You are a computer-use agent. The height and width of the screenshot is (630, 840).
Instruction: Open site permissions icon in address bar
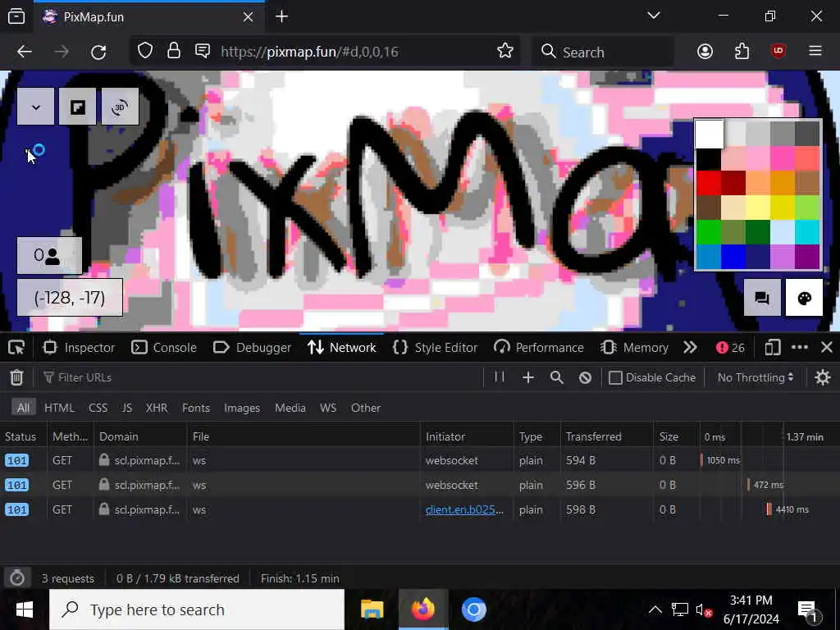click(203, 52)
